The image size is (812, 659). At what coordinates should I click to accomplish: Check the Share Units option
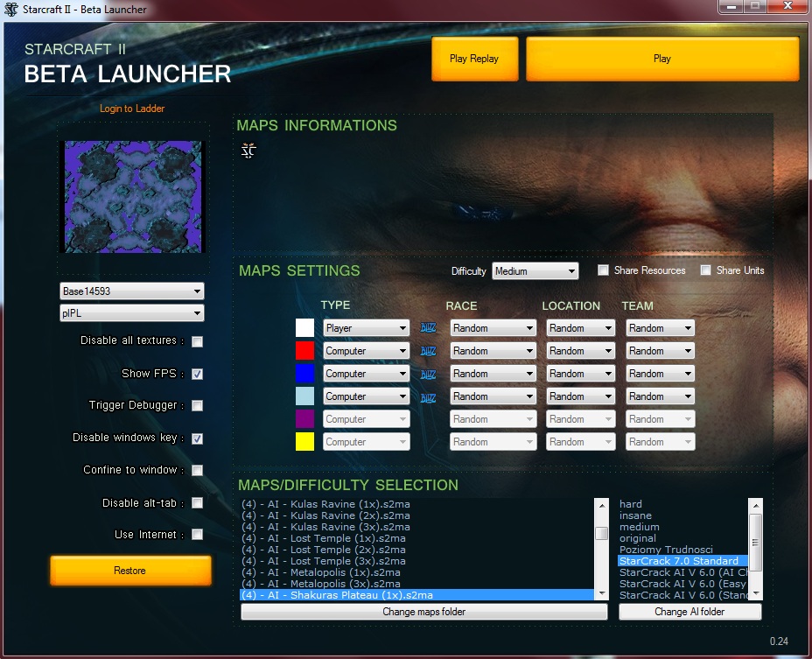pyautogui.click(x=705, y=270)
